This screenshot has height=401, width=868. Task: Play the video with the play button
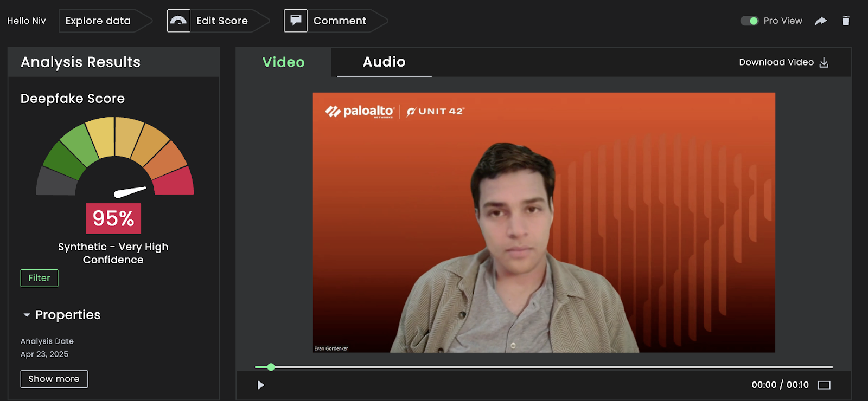click(x=261, y=385)
